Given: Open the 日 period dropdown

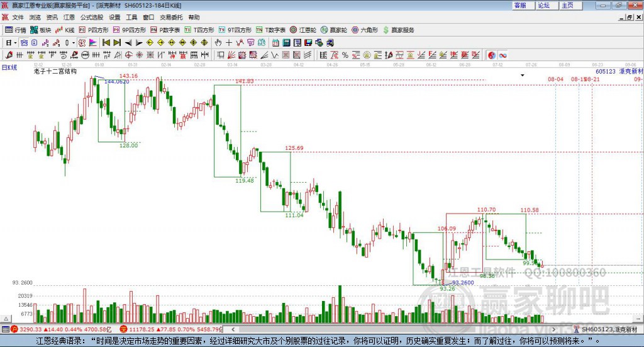Looking at the screenshot, I should 11,43.
